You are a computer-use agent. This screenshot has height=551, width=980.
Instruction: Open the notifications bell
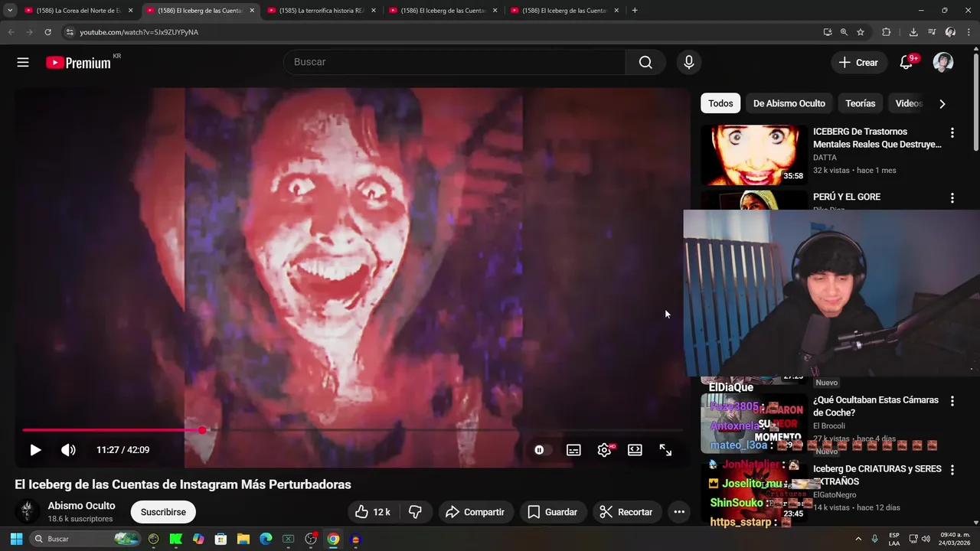[906, 63]
